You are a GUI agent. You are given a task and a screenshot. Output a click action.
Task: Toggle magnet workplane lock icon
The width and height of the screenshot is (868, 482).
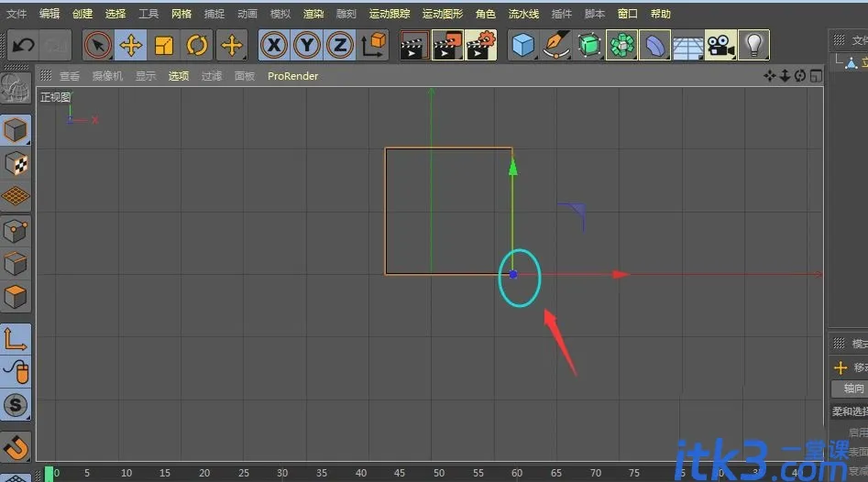point(15,447)
